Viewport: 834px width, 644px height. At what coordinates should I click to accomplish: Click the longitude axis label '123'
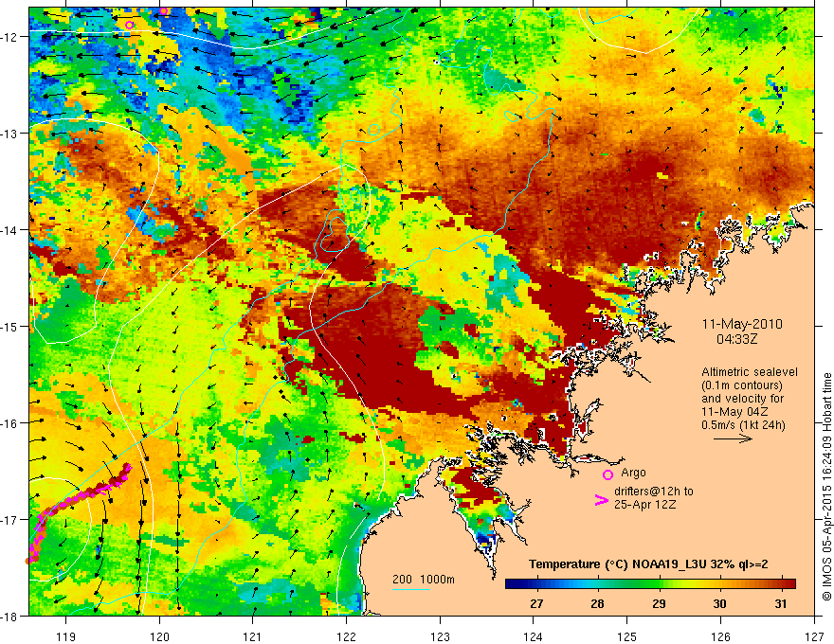[x=440, y=636]
